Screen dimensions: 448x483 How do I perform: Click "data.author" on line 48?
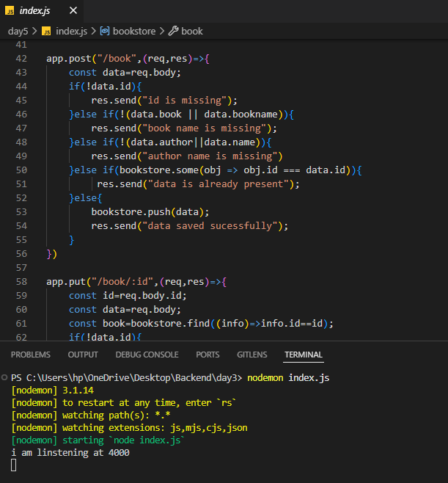click(162, 142)
